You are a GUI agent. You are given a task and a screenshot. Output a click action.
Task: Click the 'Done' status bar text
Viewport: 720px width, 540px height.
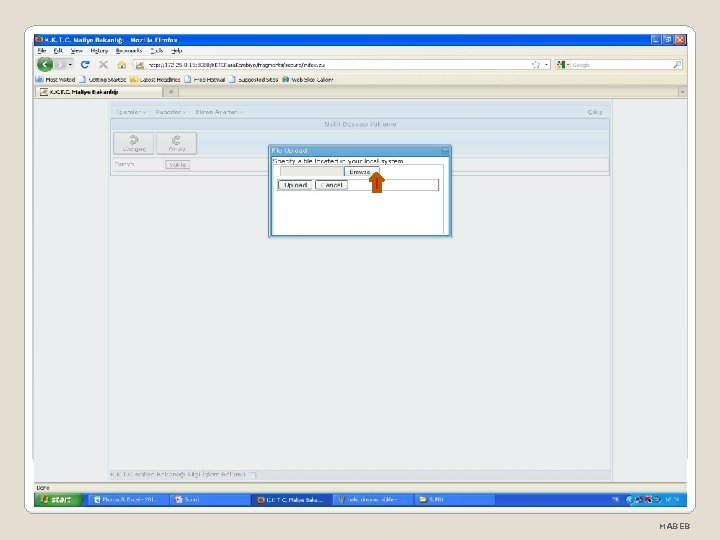pos(43,488)
